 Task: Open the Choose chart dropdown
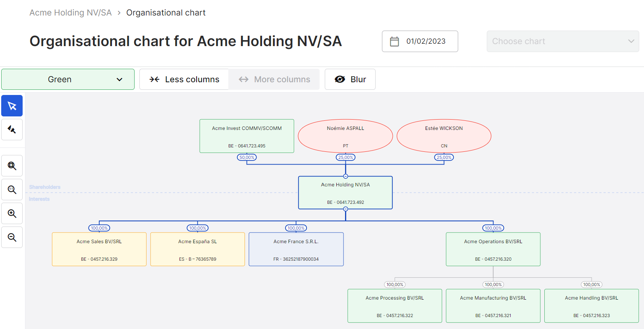(562, 41)
